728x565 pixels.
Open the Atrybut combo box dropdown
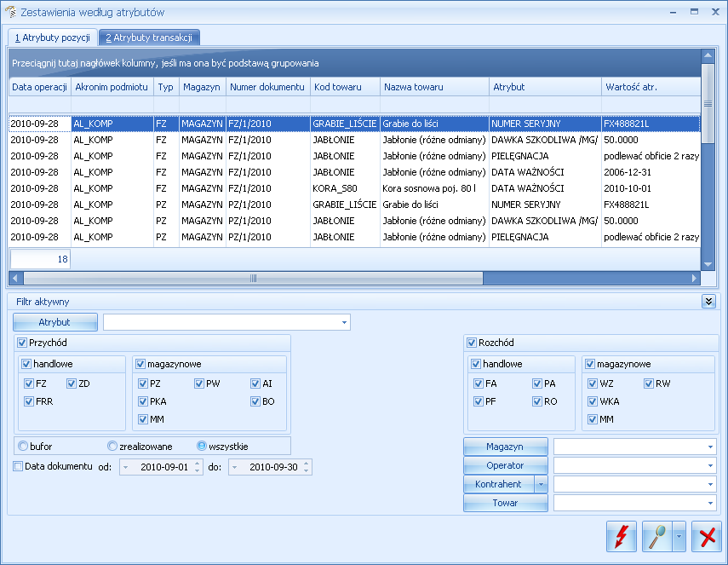click(x=344, y=322)
